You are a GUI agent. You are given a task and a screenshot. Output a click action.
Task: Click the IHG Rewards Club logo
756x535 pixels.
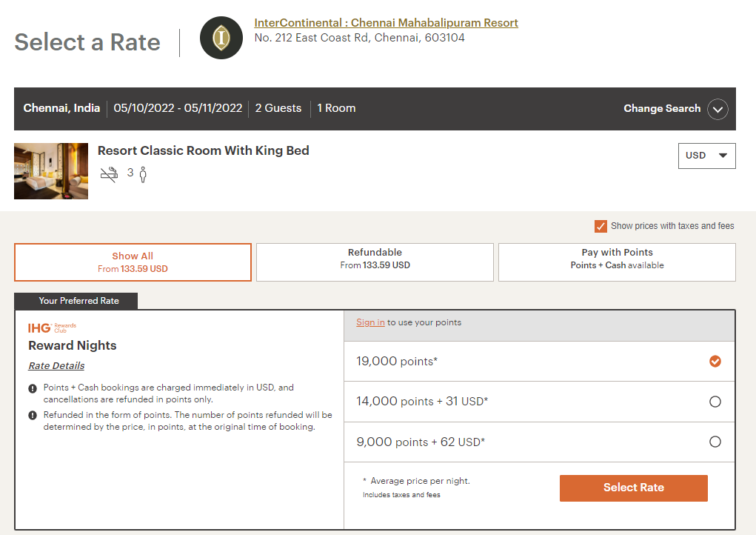click(52, 328)
